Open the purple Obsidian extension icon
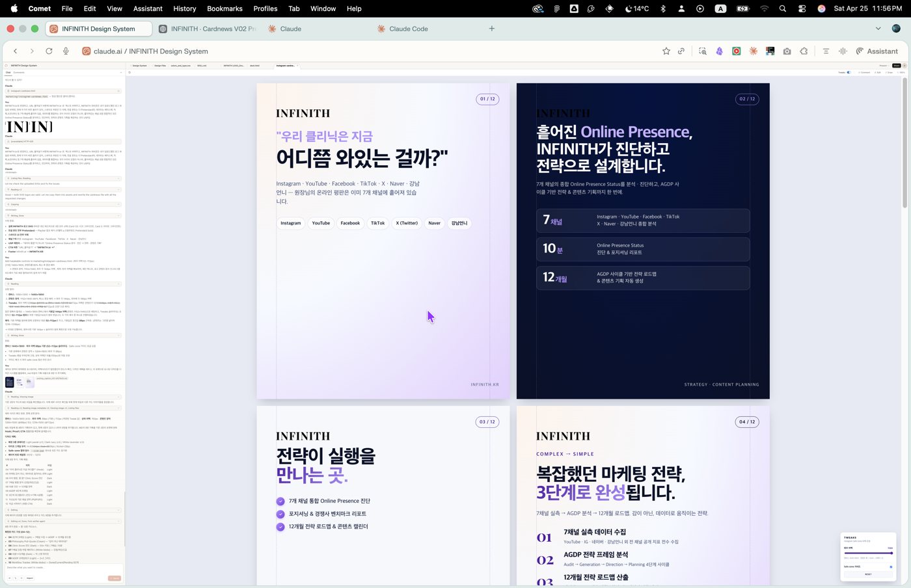 tap(720, 51)
